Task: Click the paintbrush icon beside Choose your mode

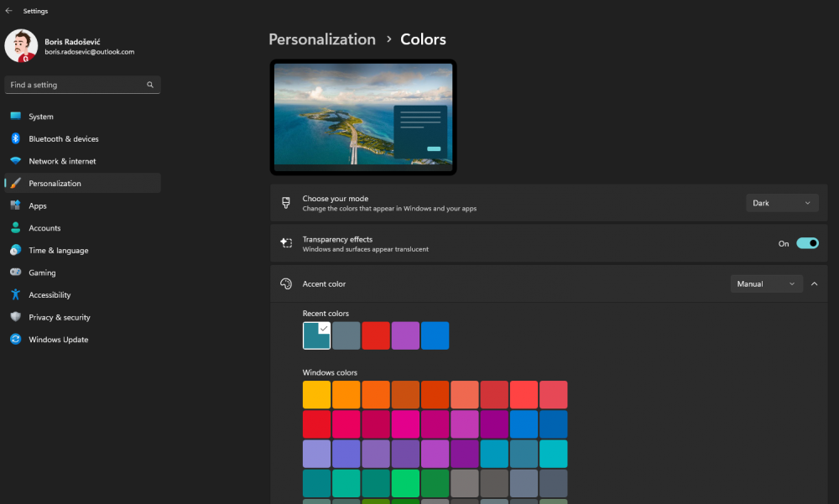Action: tap(286, 203)
